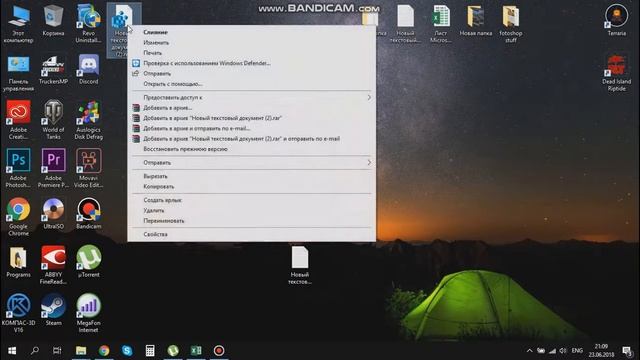Choose Создать ярлык in the context menu
This screenshot has height=360, width=640.
point(251,200)
